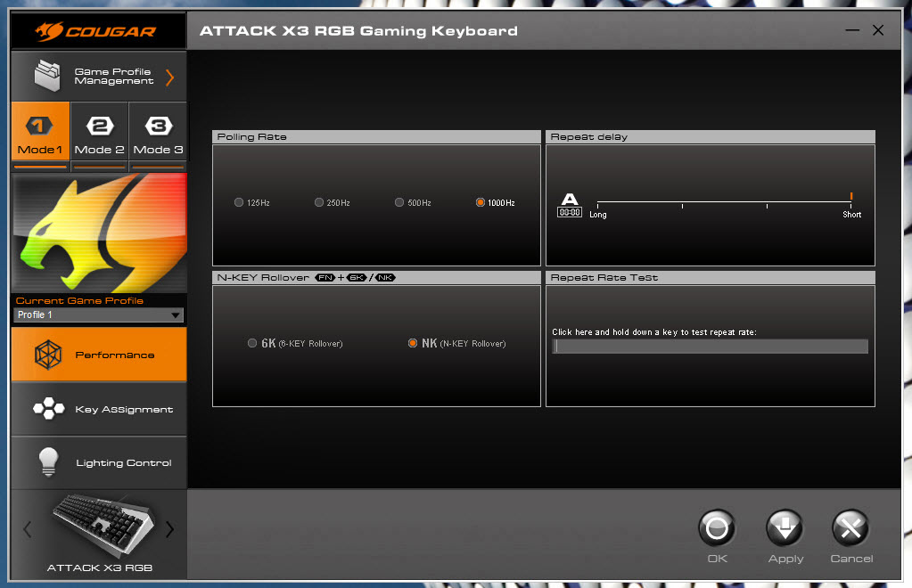The height and width of the screenshot is (588, 912).
Task: Click the Long label on delay slider
Action: [x=598, y=215]
